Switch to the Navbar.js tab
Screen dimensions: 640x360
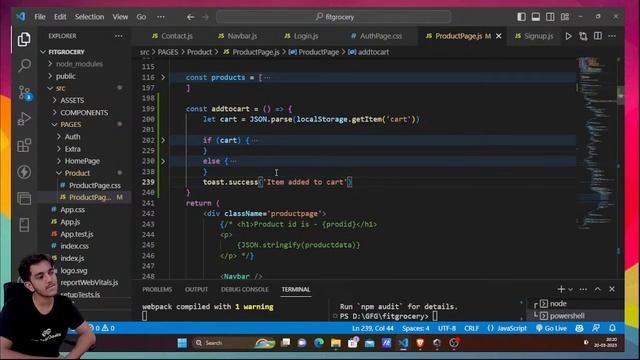(x=238, y=36)
